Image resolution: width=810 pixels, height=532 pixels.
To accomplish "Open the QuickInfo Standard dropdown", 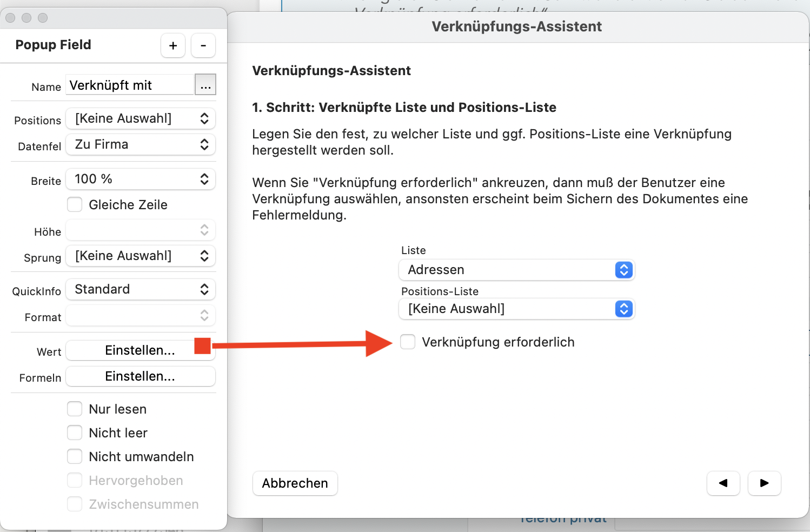I will click(x=141, y=290).
